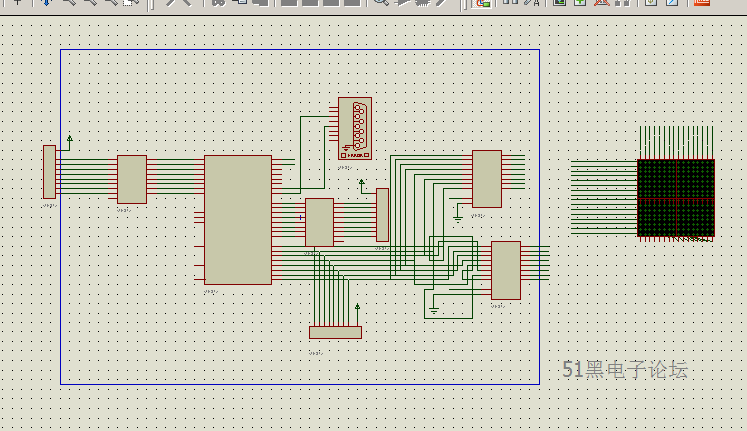Select the horizontal header at the bottom
747x431 pixels.
(x=335, y=332)
